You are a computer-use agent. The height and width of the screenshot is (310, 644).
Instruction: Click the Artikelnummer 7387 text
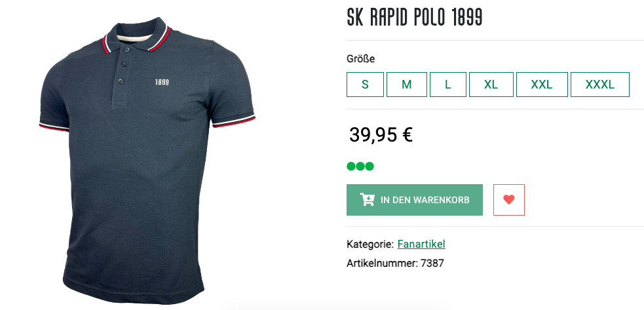pyautogui.click(x=395, y=263)
